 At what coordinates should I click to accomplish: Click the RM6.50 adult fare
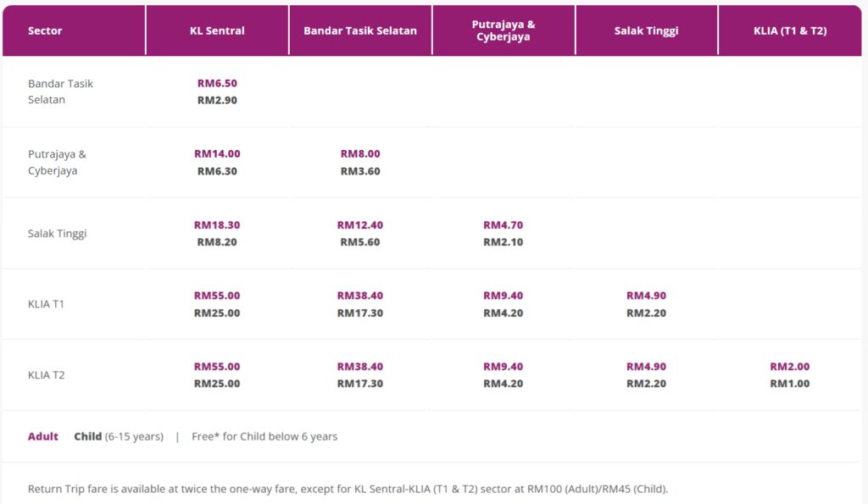[217, 84]
